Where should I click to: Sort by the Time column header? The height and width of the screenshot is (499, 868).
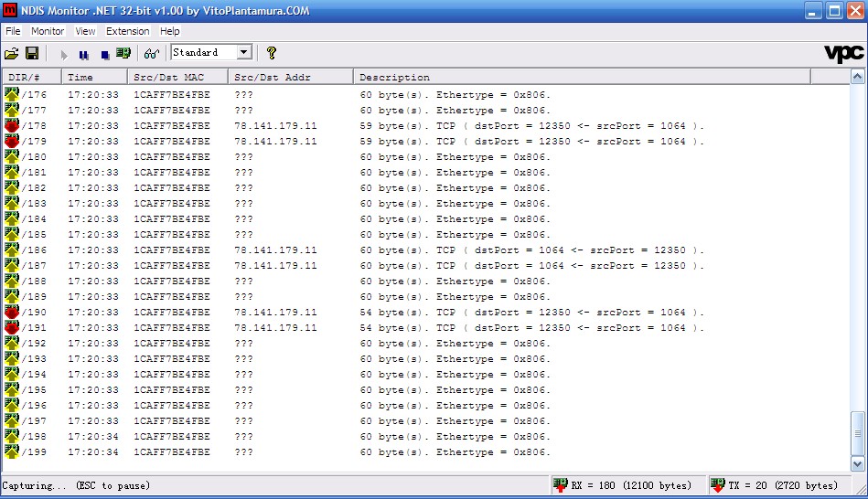point(94,77)
